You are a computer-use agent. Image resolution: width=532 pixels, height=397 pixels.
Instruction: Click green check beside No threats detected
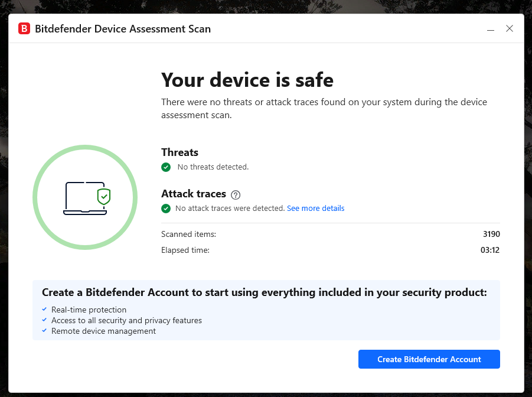pos(166,167)
